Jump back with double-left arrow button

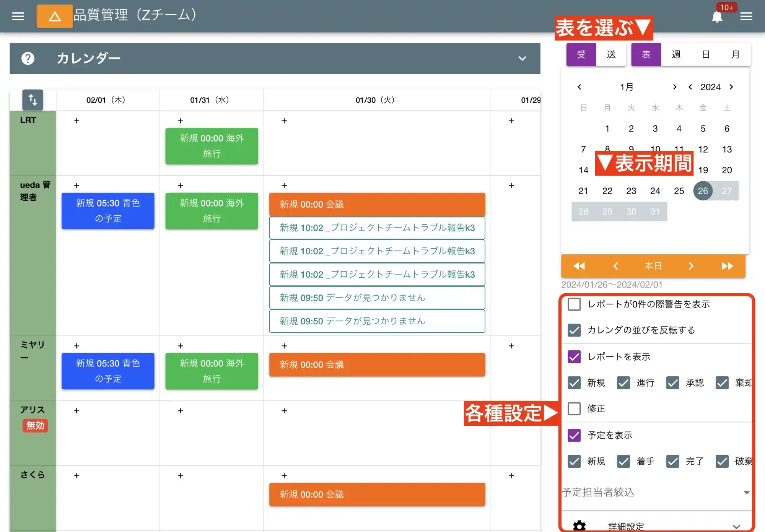coord(579,266)
